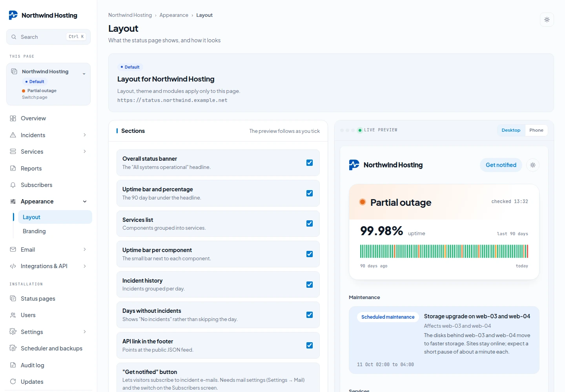Click the Reports document icon
The height and width of the screenshot is (392, 565).
click(13, 168)
